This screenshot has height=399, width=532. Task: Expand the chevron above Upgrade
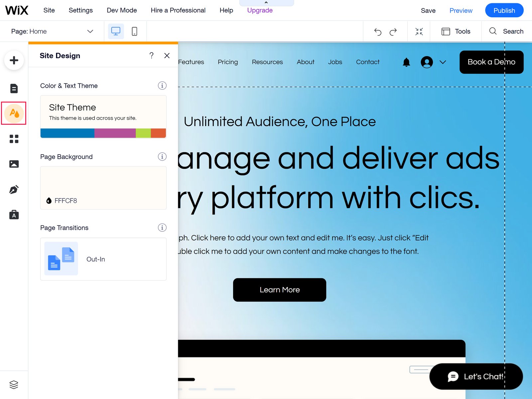tap(266, 3)
